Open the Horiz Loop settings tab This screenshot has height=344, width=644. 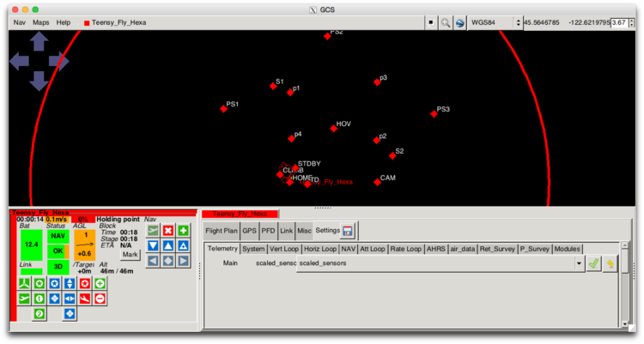(320, 249)
